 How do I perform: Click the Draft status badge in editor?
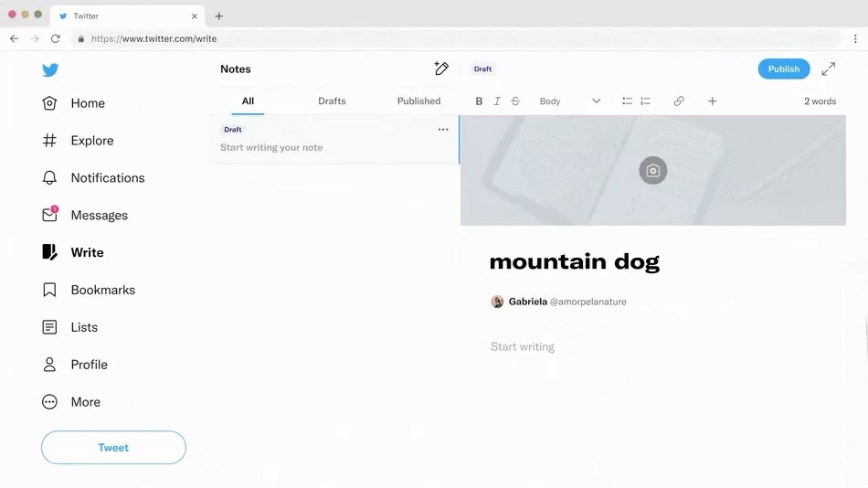(x=482, y=69)
